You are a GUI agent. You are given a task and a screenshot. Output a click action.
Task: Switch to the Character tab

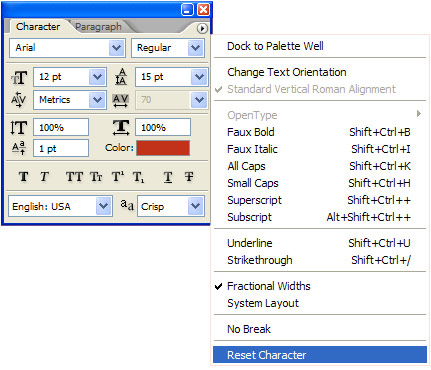pos(38,27)
